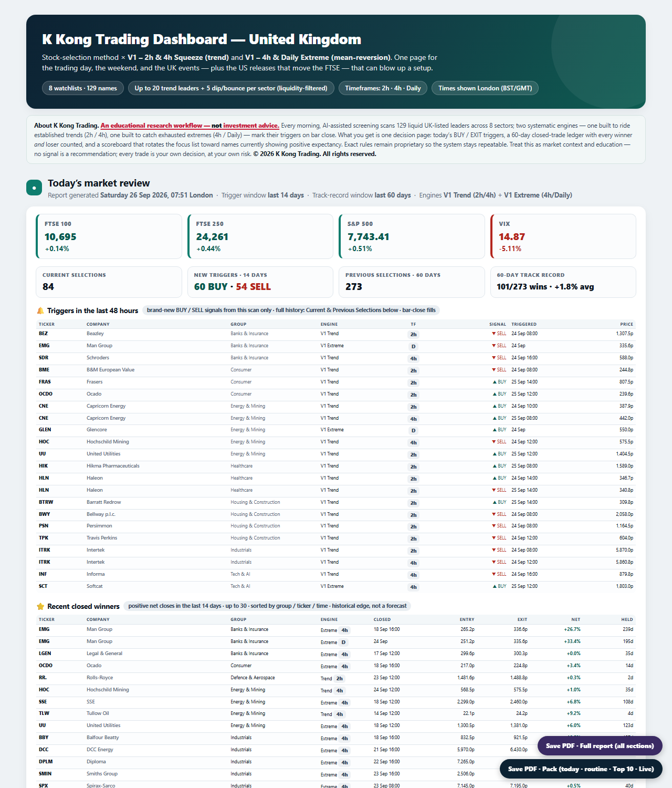Open the FTSE 100 index card
The width and height of the screenshot is (672, 788).
coord(109,236)
